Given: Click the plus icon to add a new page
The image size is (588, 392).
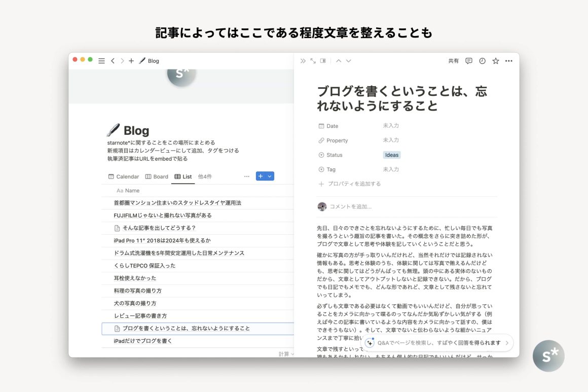Looking at the screenshot, I should point(131,61).
